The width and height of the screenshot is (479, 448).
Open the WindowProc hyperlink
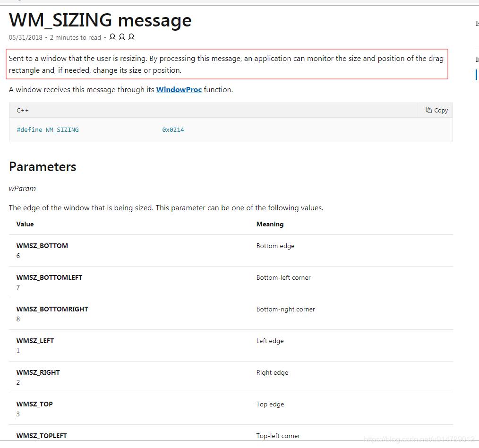(179, 89)
